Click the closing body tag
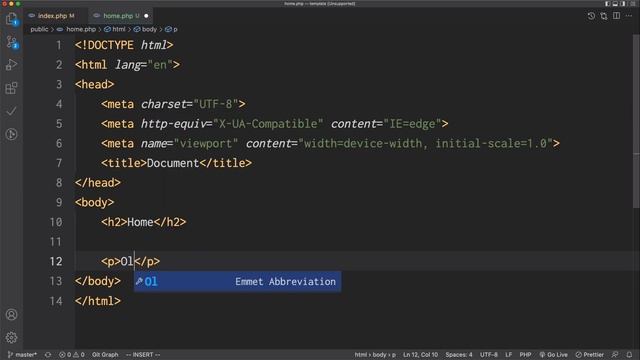 coord(98,281)
